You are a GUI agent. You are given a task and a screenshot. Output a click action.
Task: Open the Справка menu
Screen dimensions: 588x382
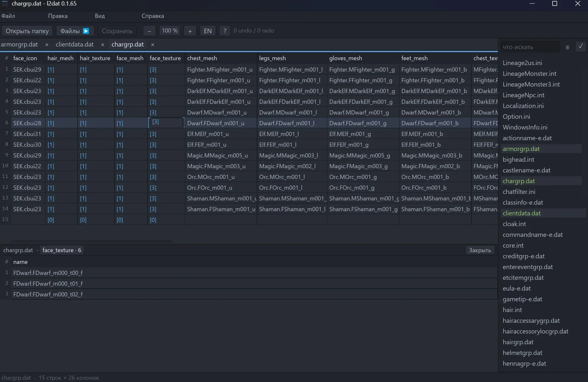point(153,16)
